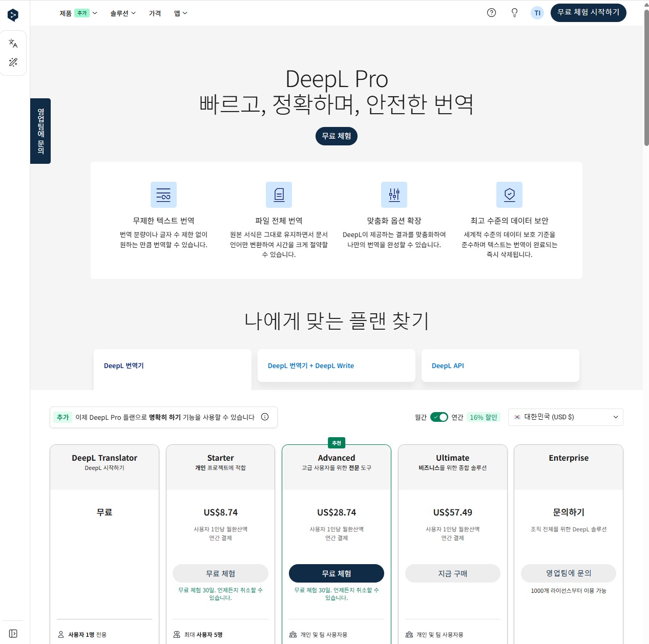Screen dimensions: 649x644
Task: Toggle the monthly/annual billing switch
Action: [439, 417]
